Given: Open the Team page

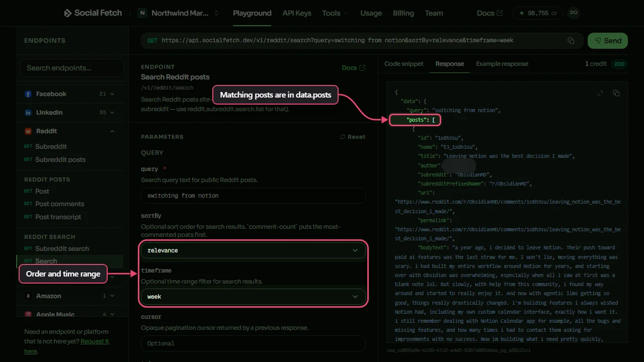Looking at the screenshot, I should [x=434, y=13].
